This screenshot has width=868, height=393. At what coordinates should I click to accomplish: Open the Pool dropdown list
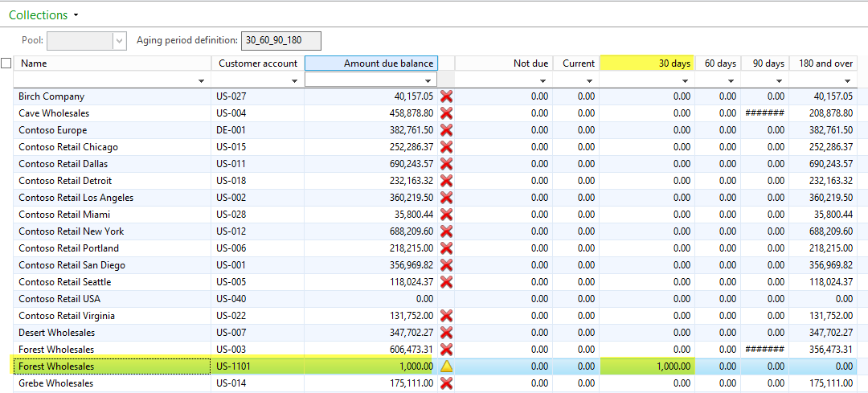point(120,40)
